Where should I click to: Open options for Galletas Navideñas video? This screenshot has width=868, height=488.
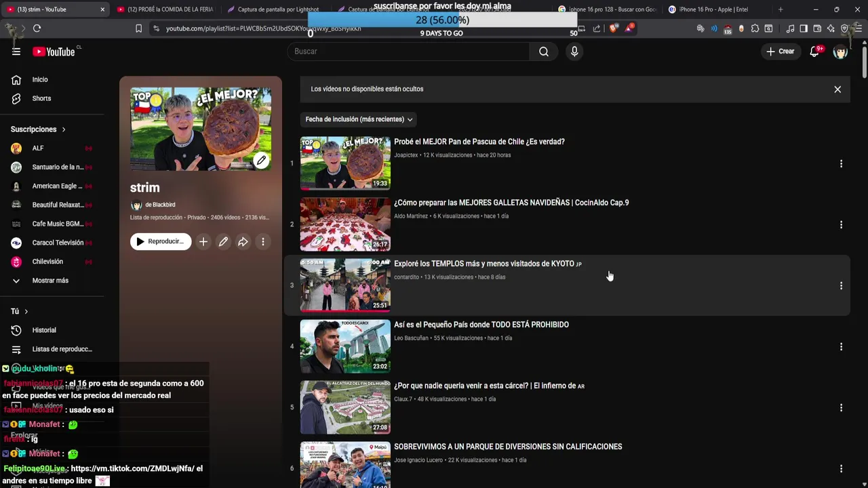click(x=841, y=225)
